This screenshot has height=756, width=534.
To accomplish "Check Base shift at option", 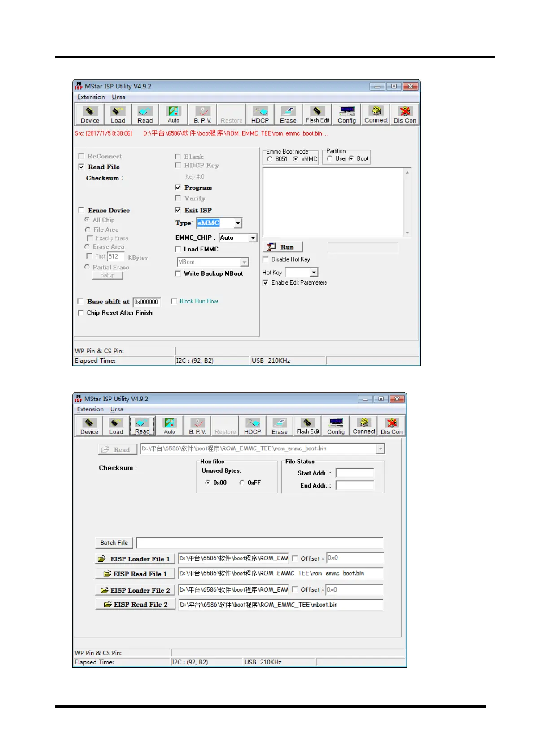I will coord(80,302).
